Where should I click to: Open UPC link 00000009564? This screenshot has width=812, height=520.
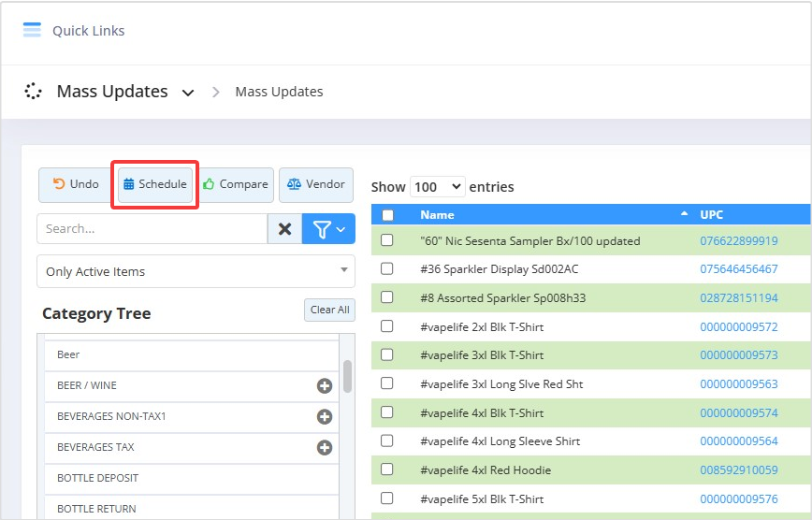tap(739, 441)
